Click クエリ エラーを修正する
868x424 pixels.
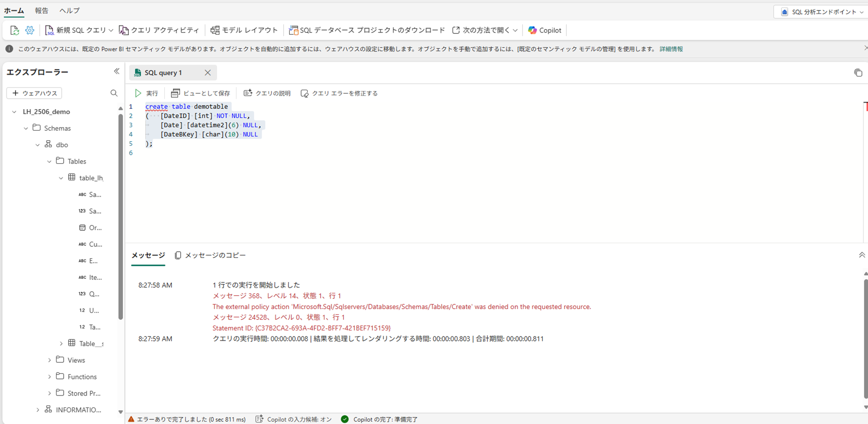pos(339,94)
